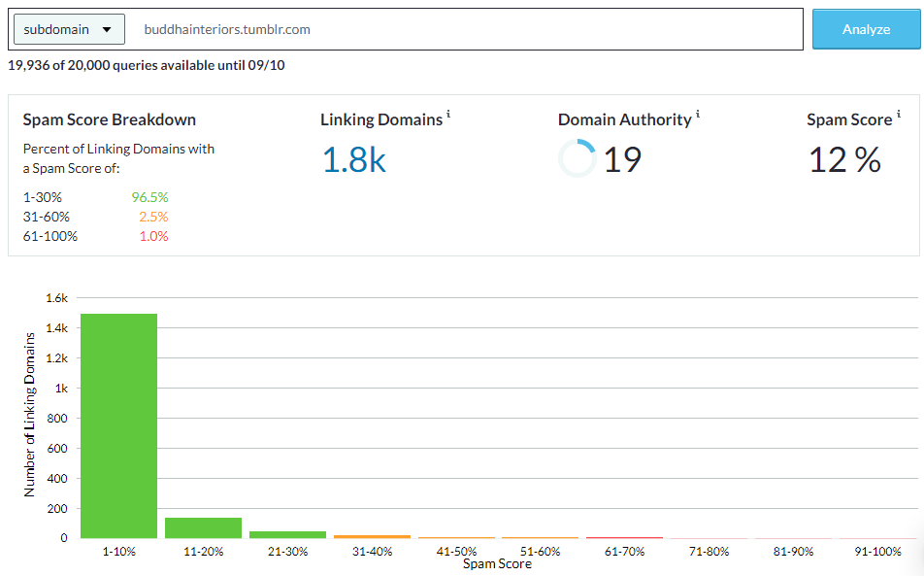924x576 pixels.
Task: Click the 12 % spam score value
Action: coord(844,159)
